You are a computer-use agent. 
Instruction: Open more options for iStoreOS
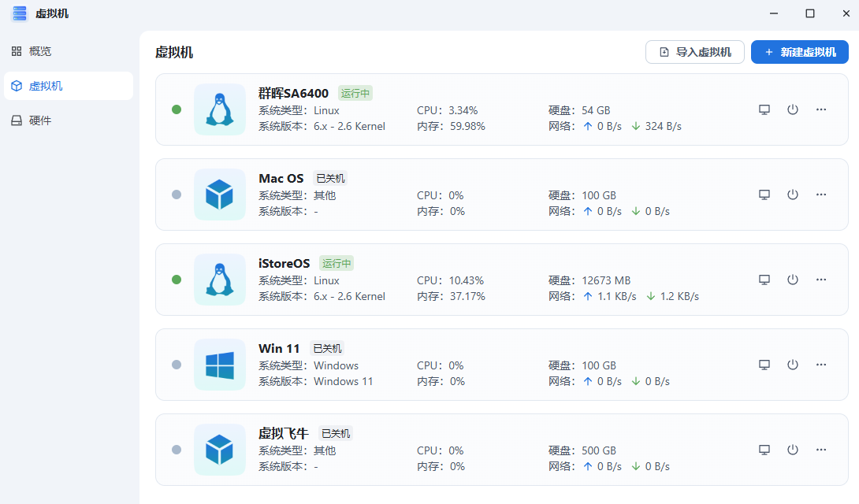point(821,280)
